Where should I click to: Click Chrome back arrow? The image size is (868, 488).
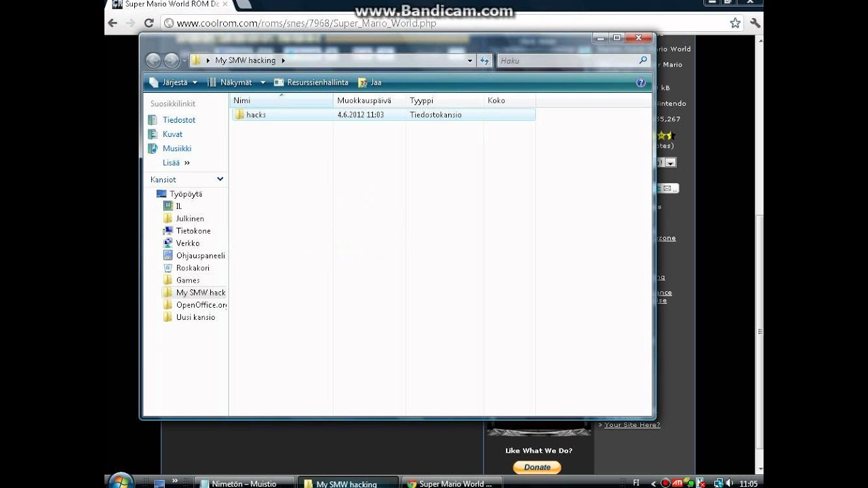point(113,23)
